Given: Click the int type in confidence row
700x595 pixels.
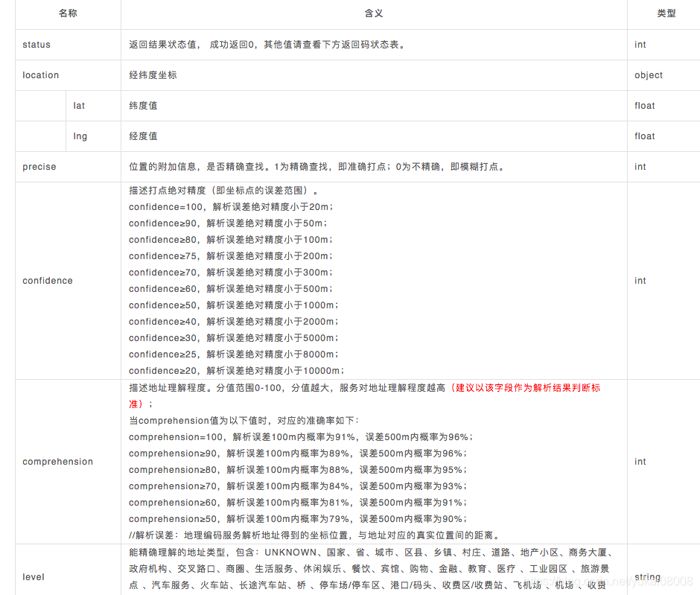Looking at the screenshot, I should coord(640,281).
